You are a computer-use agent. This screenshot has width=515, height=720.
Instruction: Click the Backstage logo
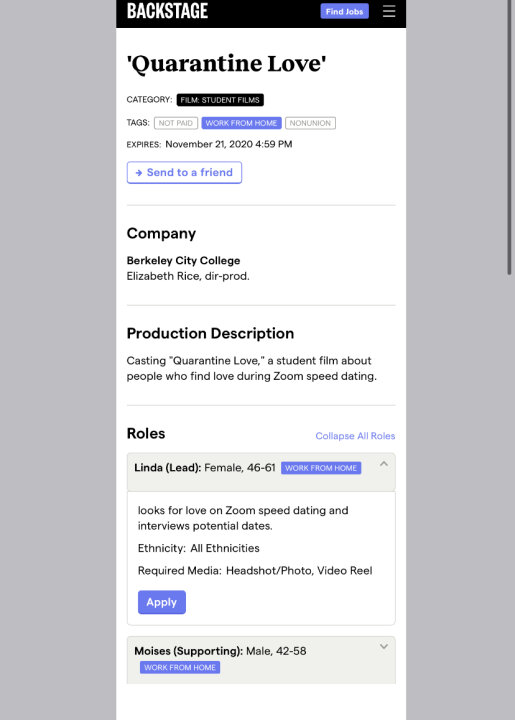167,11
